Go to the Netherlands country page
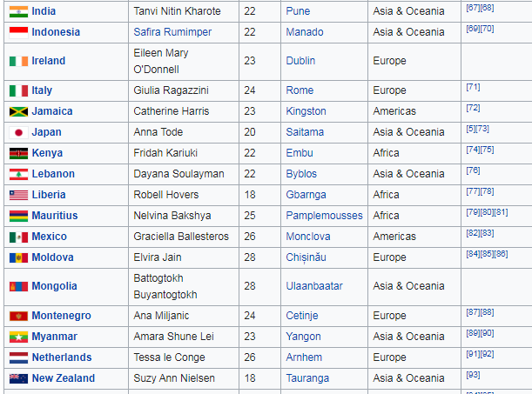The height and width of the screenshot is (394, 532). tap(62, 357)
